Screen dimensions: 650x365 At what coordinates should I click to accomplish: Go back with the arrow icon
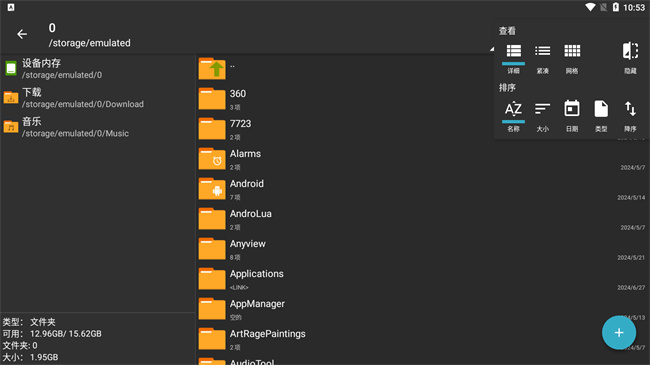(x=22, y=34)
